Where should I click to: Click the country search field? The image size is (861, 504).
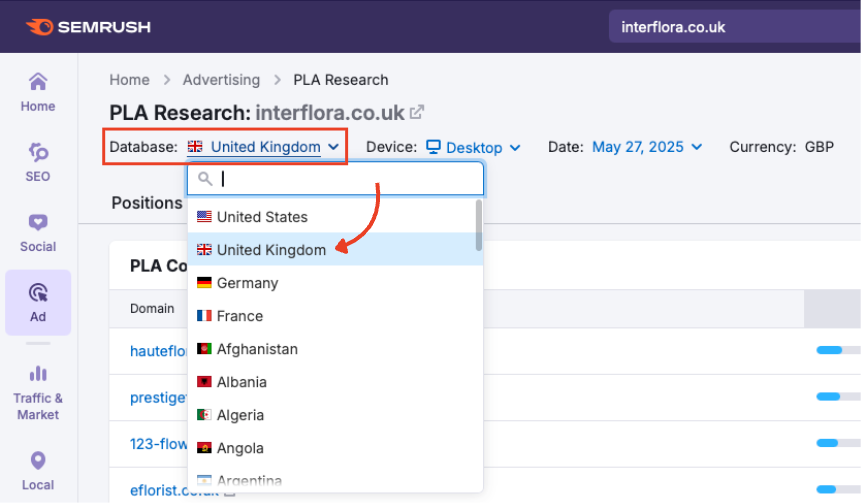(345, 179)
